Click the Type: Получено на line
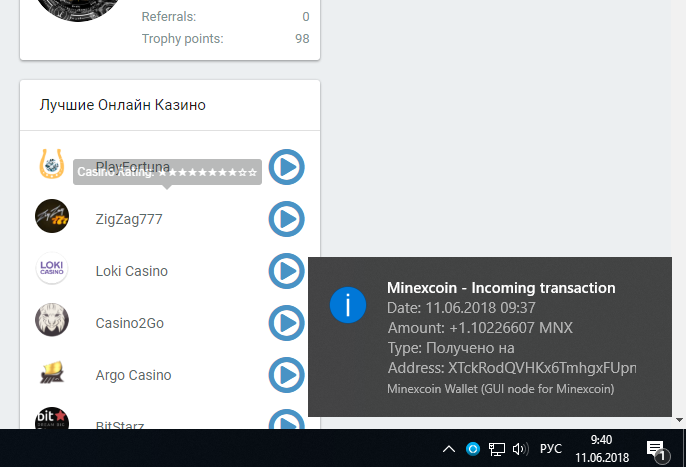The image size is (686, 467). pos(451,348)
